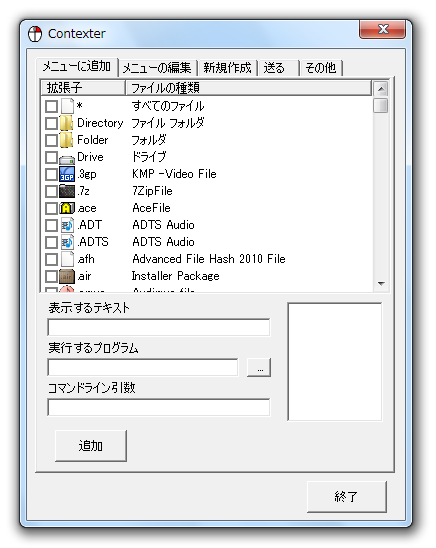Click the 表示するテキスト input field
The height and width of the screenshot is (548, 436).
[159, 327]
